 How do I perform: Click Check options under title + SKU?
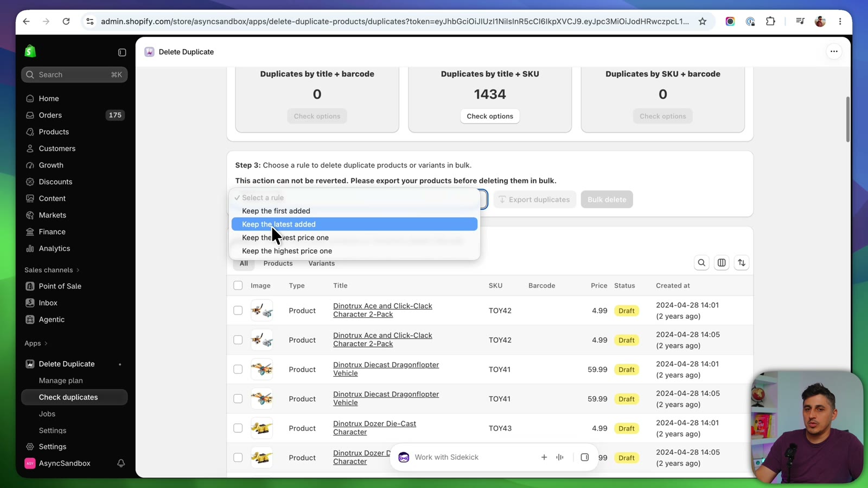[x=490, y=116]
